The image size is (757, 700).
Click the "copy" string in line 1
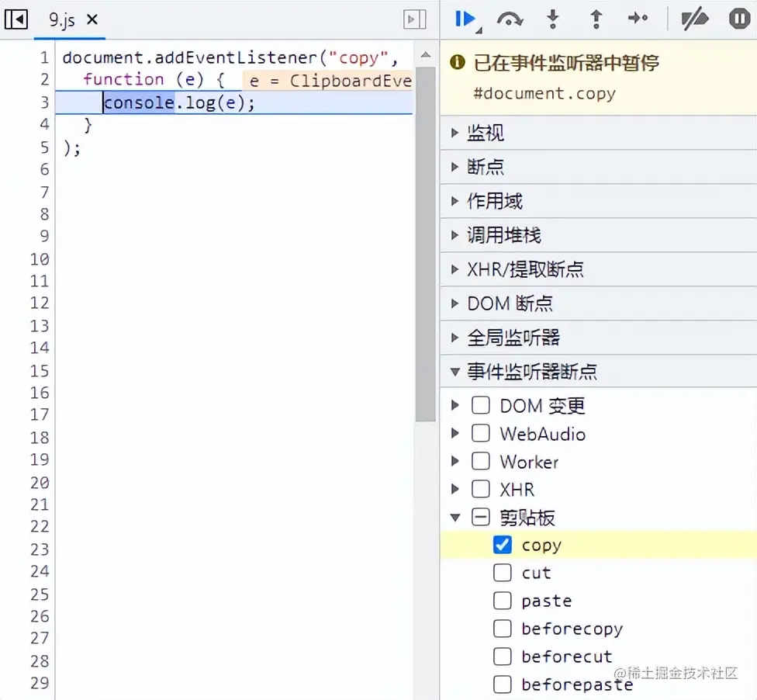click(x=358, y=57)
